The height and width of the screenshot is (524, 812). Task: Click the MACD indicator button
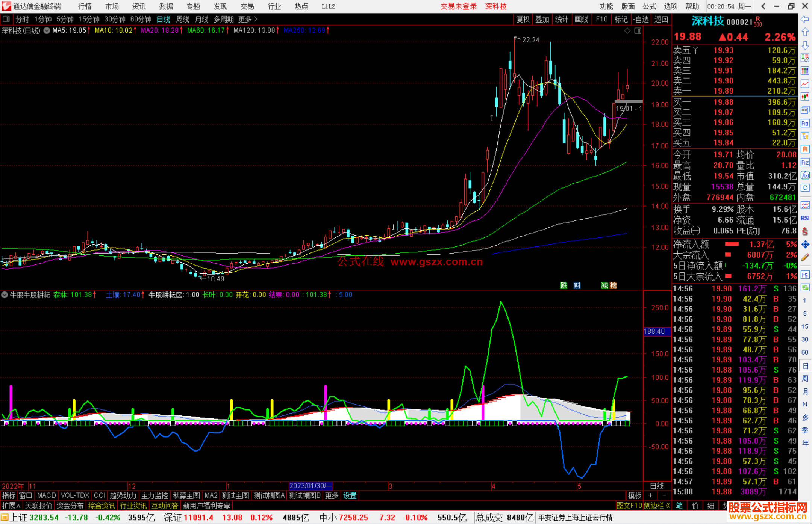[46, 495]
